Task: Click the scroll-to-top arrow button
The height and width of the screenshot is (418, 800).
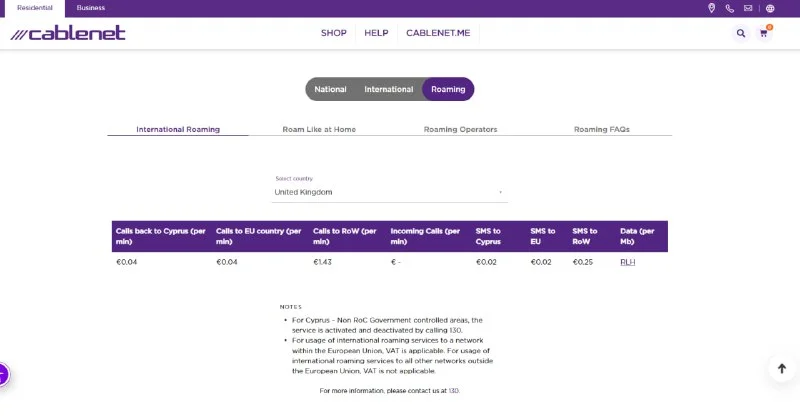Action: coord(782,368)
